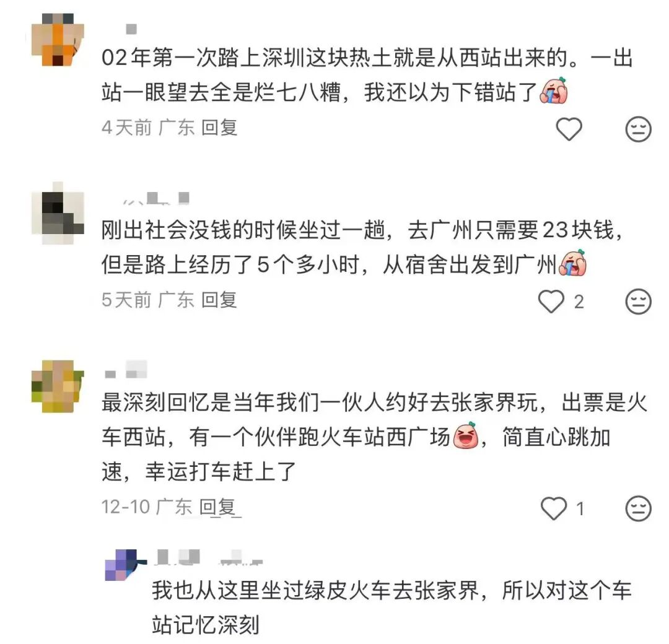This screenshot has height=644, width=669.
Task: Open the third commenter's yellow avatar
Action: (x=58, y=386)
